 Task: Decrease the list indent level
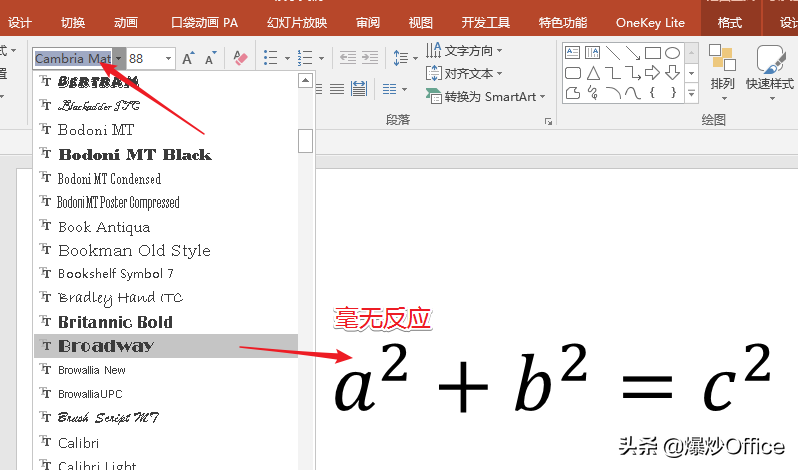click(x=348, y=58)
